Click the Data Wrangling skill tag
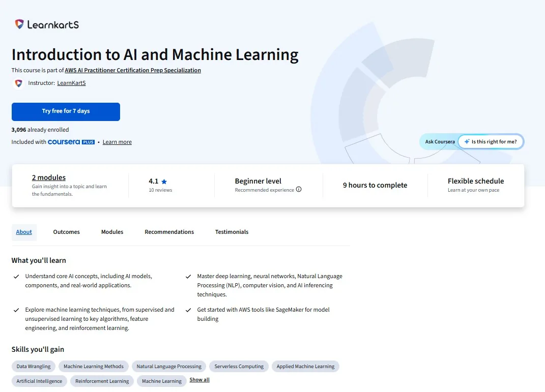The image size is (545, 392). pyautogui.click(x=34, y=366)
